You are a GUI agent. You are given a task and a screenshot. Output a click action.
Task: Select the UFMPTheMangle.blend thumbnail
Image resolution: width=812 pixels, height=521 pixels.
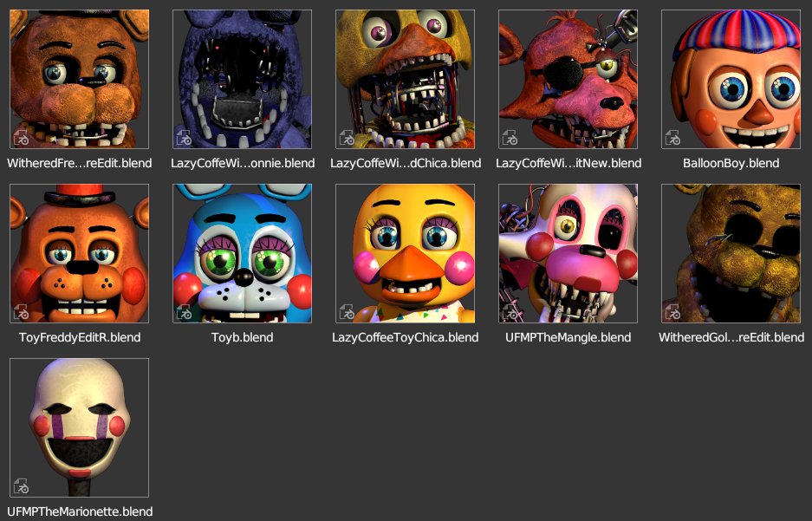[568, 253]
